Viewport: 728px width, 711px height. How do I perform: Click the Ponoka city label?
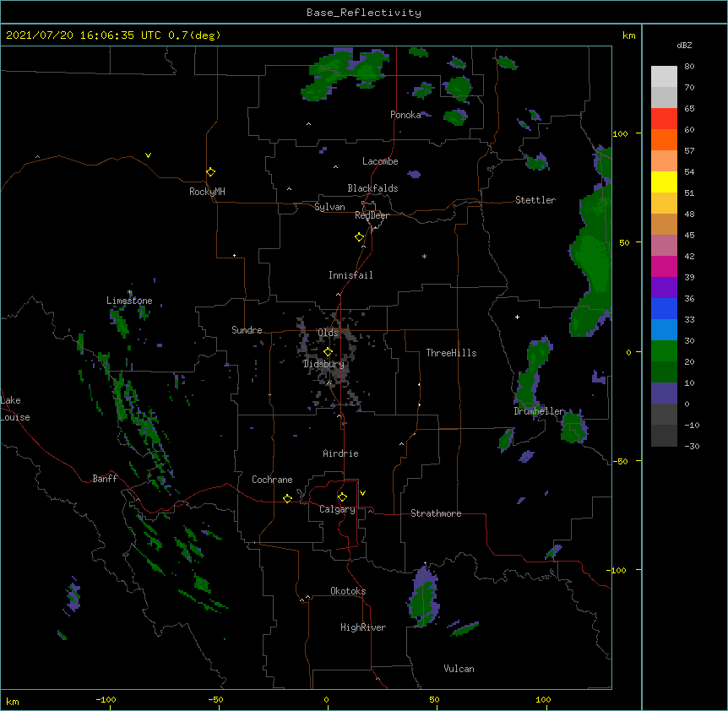click(x=405, y=115)
